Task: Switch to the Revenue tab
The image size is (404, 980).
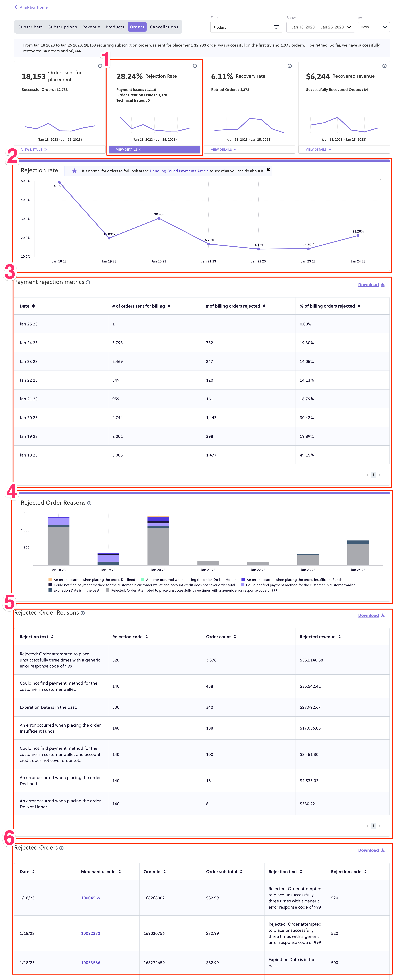Action: click(x=91, y=27)
